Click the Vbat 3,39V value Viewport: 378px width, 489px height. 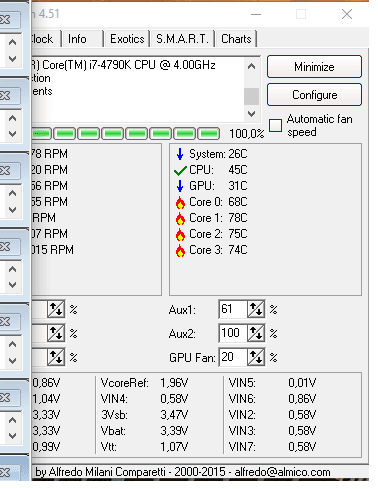pyautogui.click(x=174, y=431)
